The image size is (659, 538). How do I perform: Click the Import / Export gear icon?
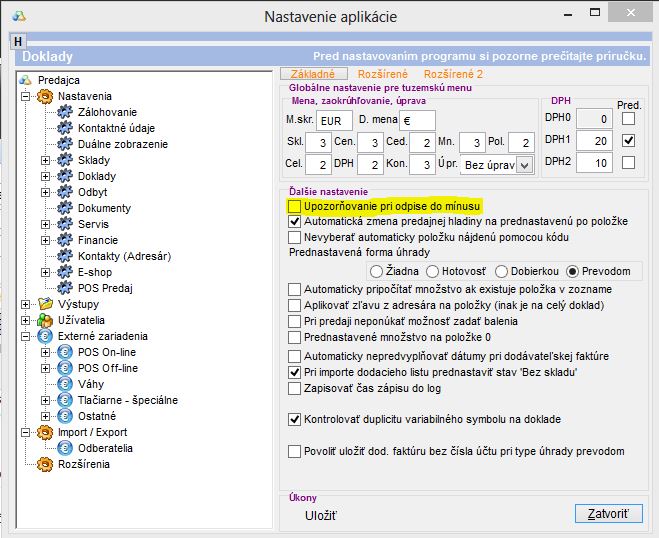point(45,432)
